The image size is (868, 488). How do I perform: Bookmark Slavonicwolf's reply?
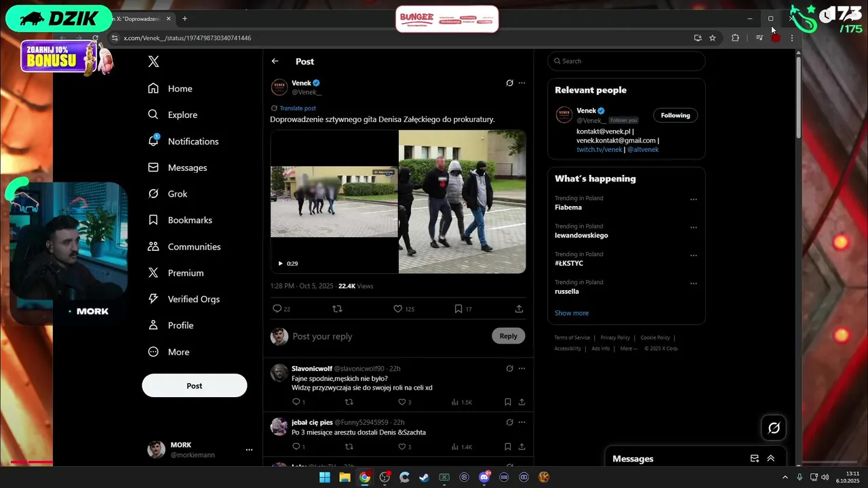tap(507, 402)
